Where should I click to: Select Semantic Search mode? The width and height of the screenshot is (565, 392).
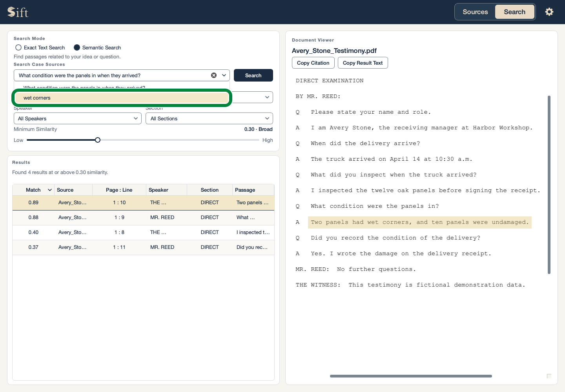[x=97, y=47]
